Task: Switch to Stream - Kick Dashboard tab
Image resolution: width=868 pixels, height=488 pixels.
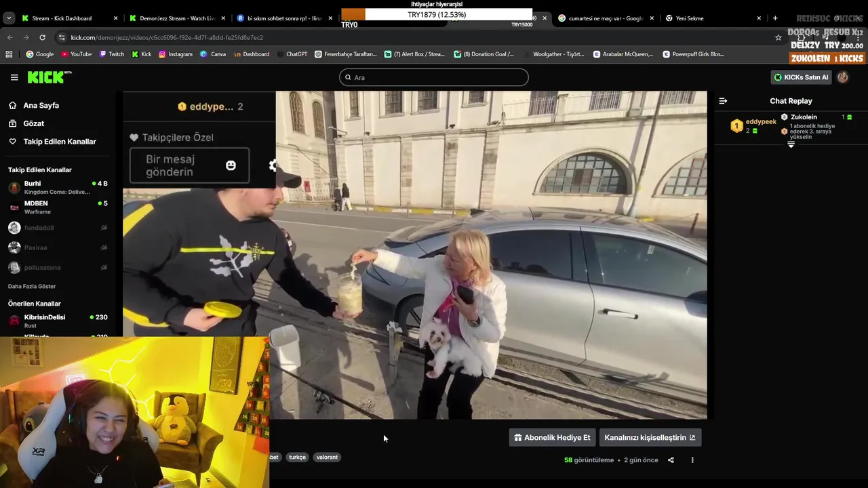Action: coord(62,18)
